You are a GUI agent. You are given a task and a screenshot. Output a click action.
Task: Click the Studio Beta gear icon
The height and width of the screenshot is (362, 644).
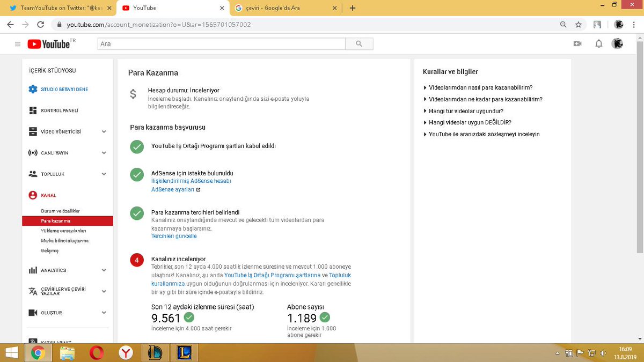(33, 89)
